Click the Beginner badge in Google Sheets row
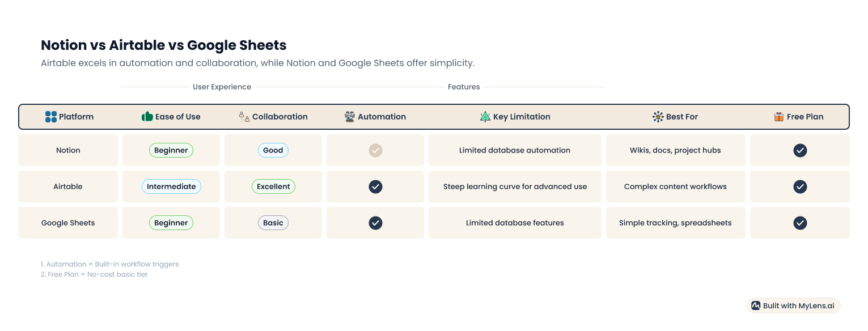Image resolution: width=868 pixels, height=331 pixels. pyautogui.click(x=171, y=223)
